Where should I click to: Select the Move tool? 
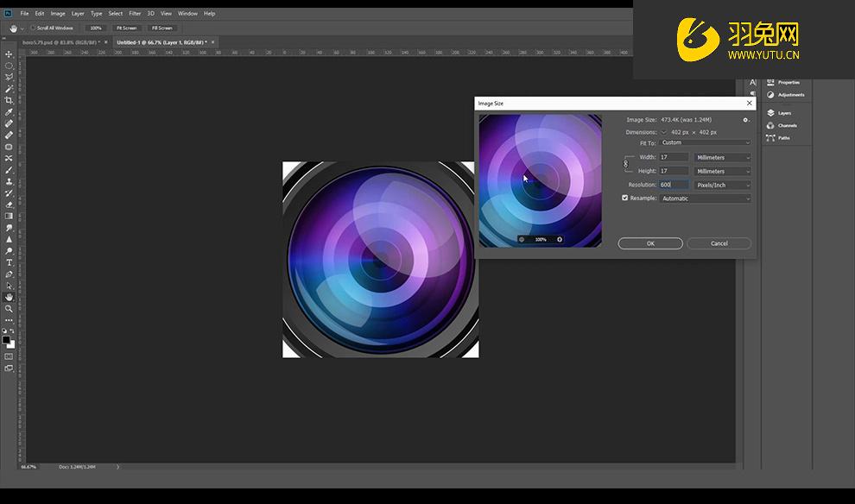tap(9, 54)
